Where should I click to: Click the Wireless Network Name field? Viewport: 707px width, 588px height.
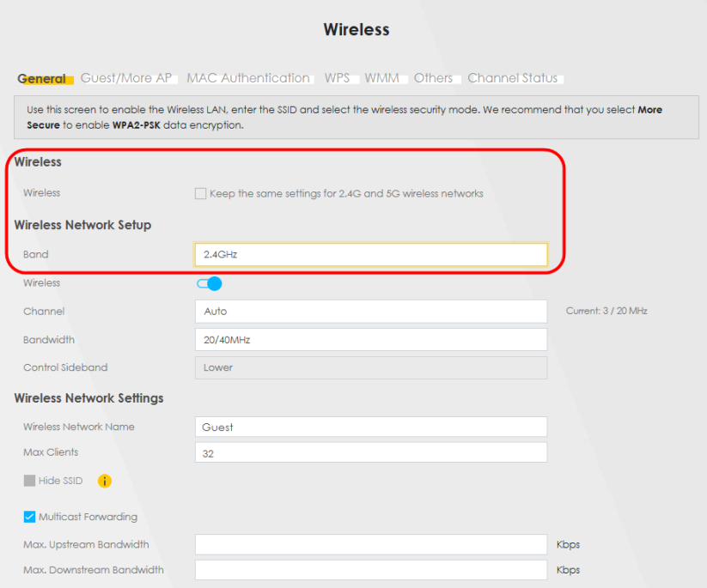tap(370, 427)
